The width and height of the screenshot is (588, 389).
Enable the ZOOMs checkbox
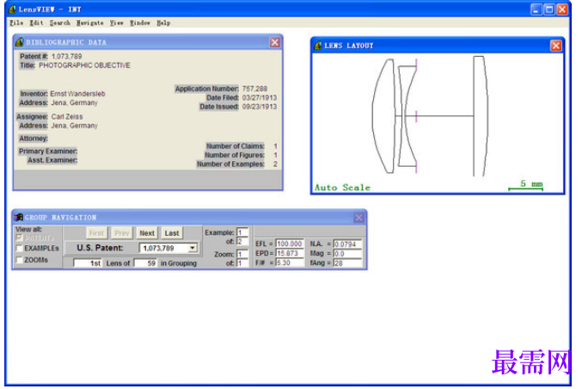20,260
